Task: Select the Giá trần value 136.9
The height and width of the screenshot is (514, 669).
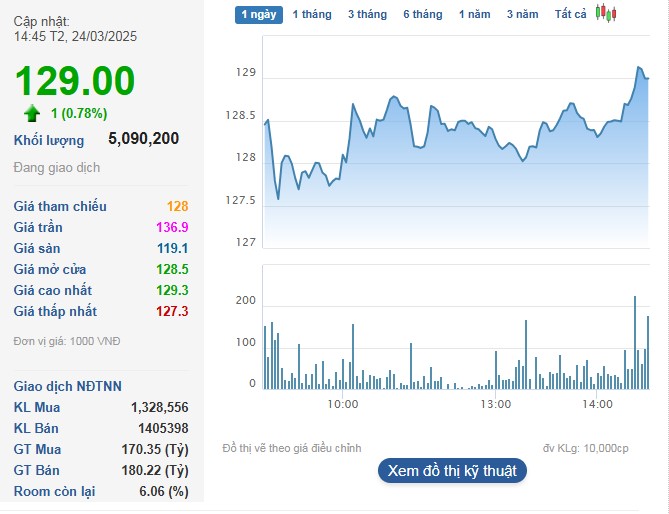Action: (x=172, y=227)
